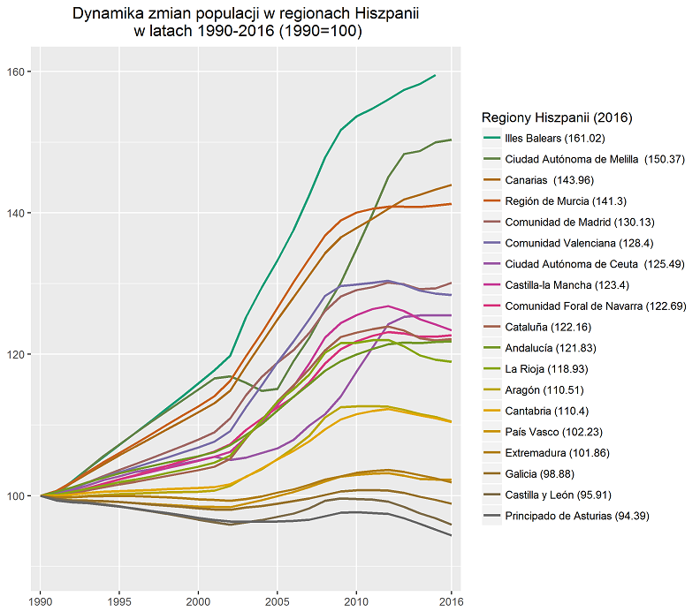Select legend label 'Castilla y León (95.91)'

pos(558,495)
